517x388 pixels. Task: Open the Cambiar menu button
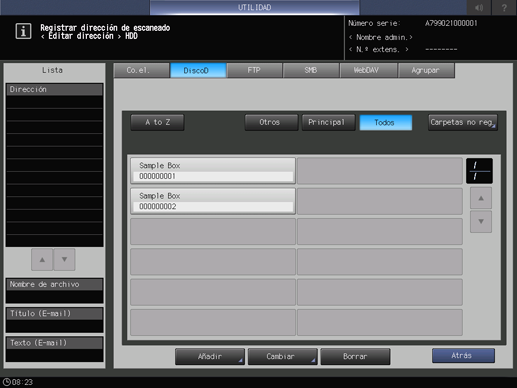click(x=282, y=357)
